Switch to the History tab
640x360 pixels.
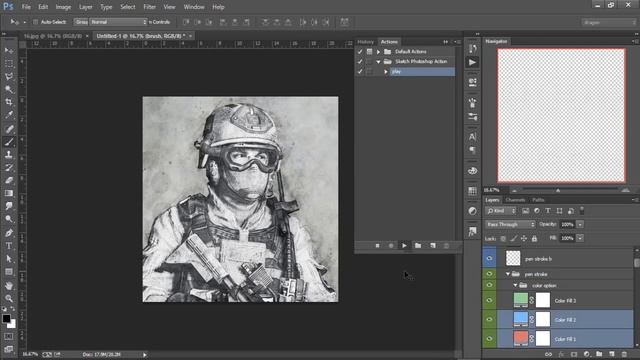pyautogui.click(x=365, y=42)
